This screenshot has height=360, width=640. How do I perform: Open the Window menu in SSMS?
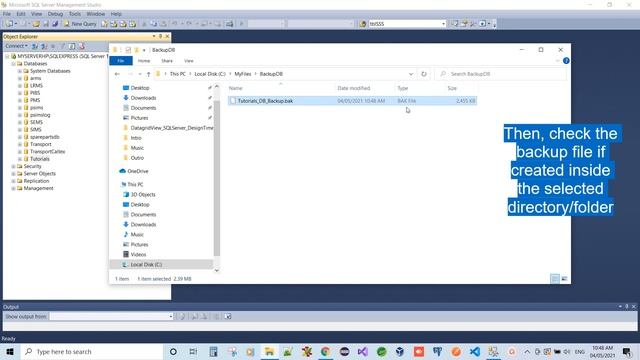[96, 14]
